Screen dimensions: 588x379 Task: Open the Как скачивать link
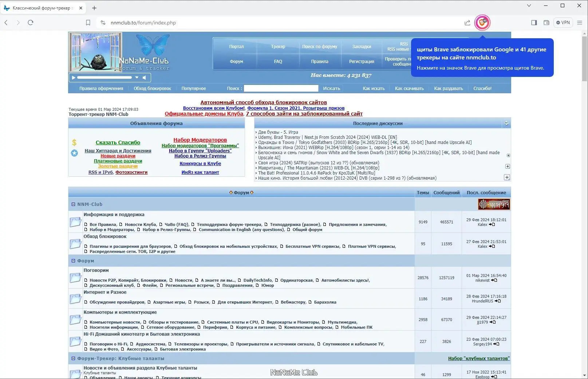click(409, 89)
